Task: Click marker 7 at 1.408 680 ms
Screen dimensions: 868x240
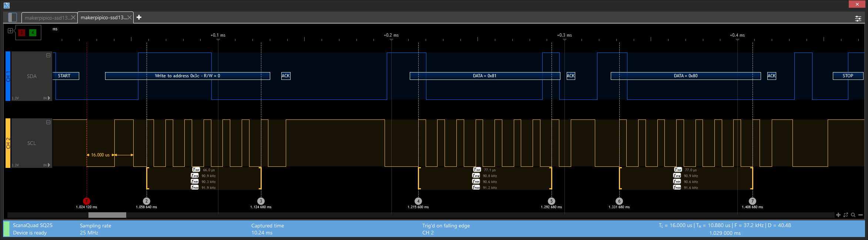Action: 753,201
